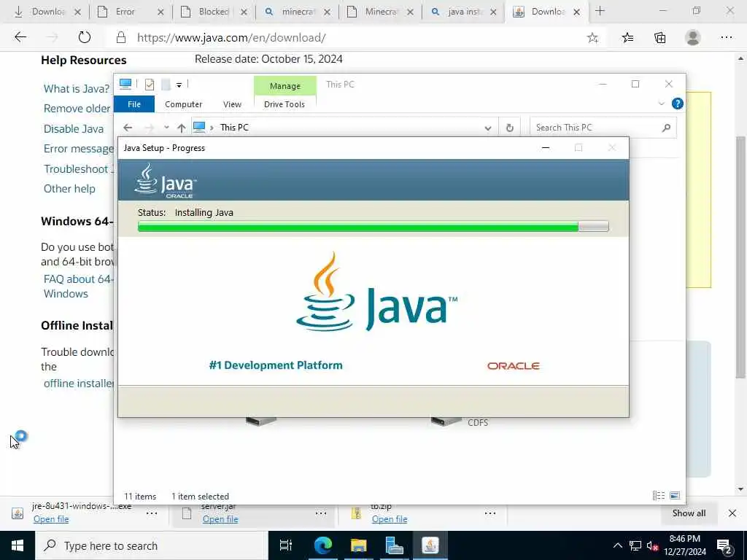The height and width of the screenshot is (560, 747).
Task: Minimize the Java Setup window
Action: coord(546,147)
